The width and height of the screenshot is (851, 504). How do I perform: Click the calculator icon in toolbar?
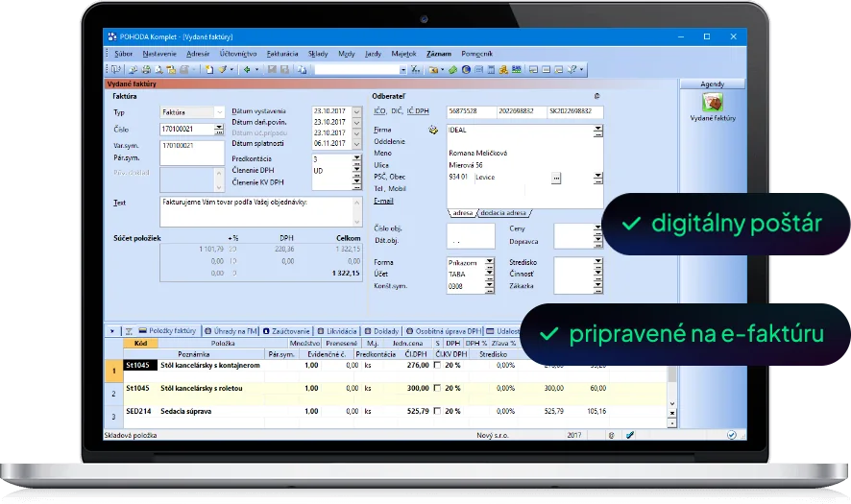click(491, 69)
